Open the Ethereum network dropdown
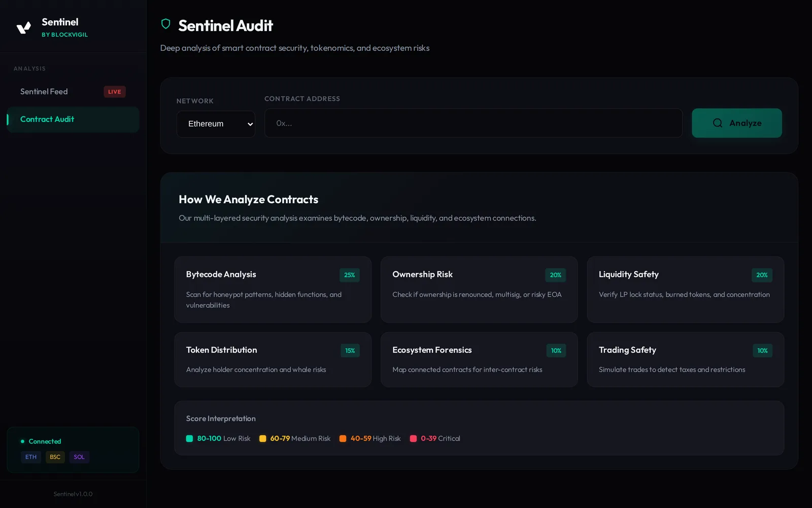The width and height of the screenshot is (812, 508). (x=216, y=124)
